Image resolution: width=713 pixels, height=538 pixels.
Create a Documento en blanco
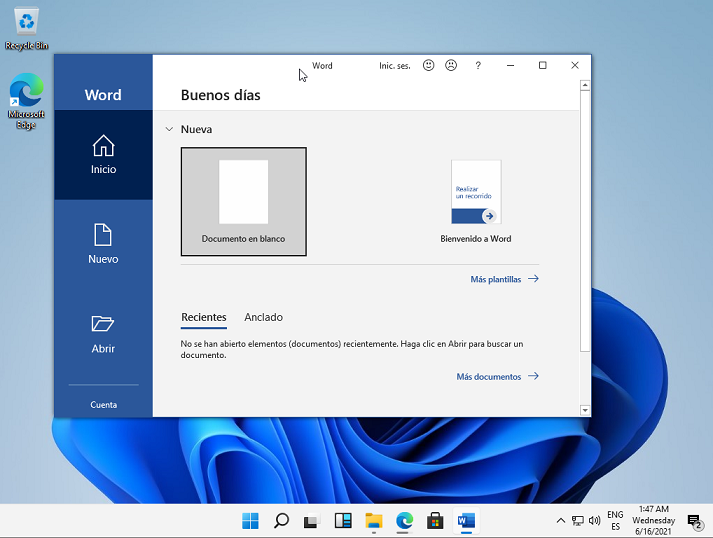244,201
